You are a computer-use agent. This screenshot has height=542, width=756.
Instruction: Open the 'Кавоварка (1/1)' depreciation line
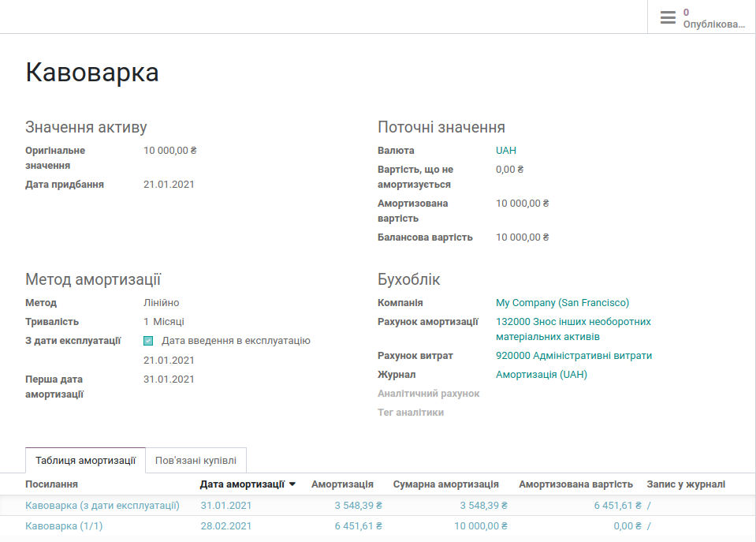(64, 525)
